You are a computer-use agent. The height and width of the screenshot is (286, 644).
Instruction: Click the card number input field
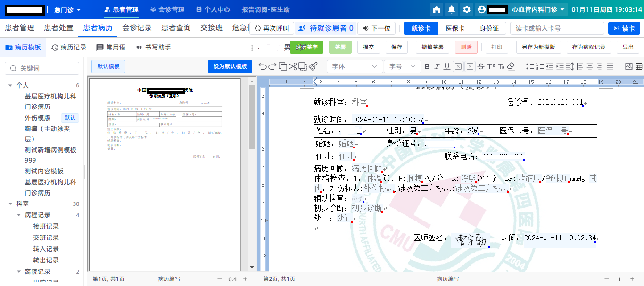tap(557, 28)
